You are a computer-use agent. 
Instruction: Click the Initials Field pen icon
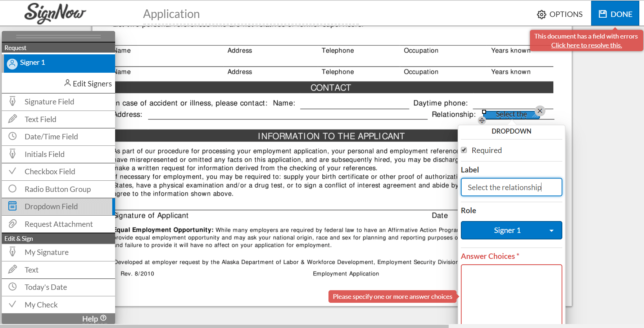click(13, 154)
